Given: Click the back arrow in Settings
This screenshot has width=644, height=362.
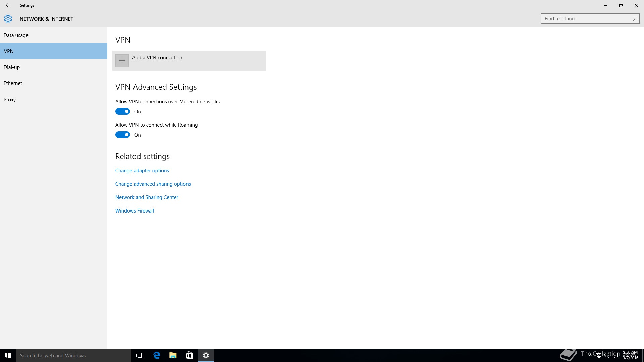Looking at the screenshot, I should pos(8,5).
